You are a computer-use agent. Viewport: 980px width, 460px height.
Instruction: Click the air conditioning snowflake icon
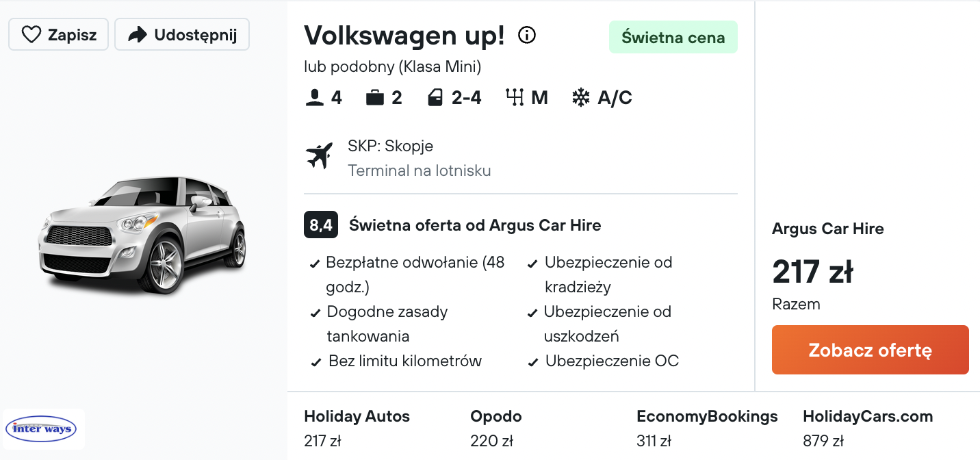click(x=581, y=99)
